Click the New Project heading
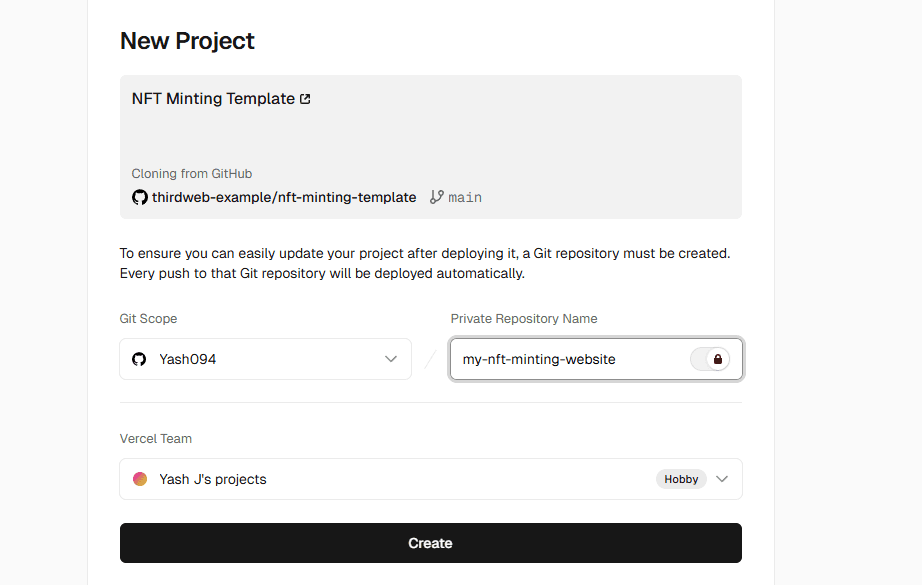The width and height of the screenshot is (922, 585). click(x=187, y=41)
